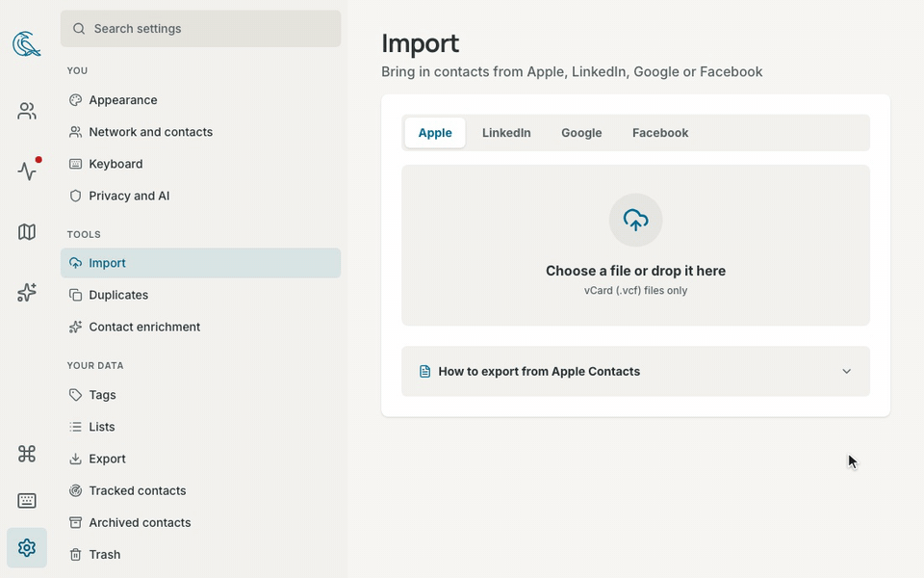This screenshot has height=578, width=924.
Task: Click the bird logo icon
Action: tap(27, 44)
